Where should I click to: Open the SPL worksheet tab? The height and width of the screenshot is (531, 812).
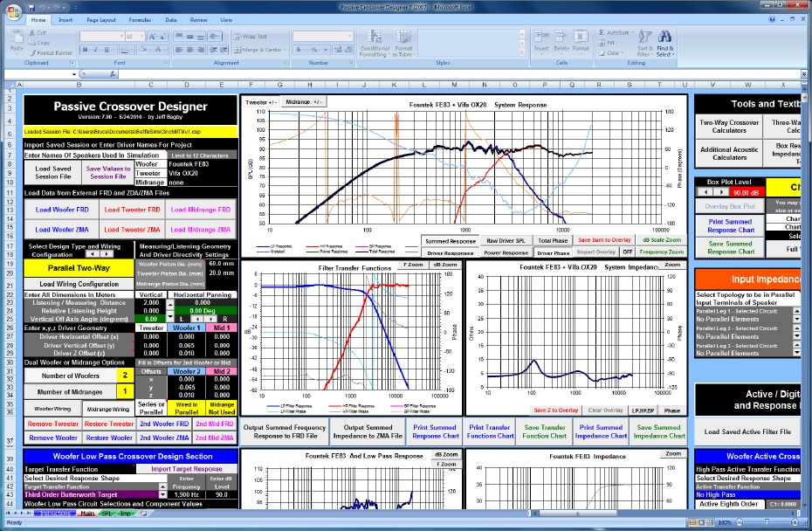pyautogui.click(x=107, y=514)
